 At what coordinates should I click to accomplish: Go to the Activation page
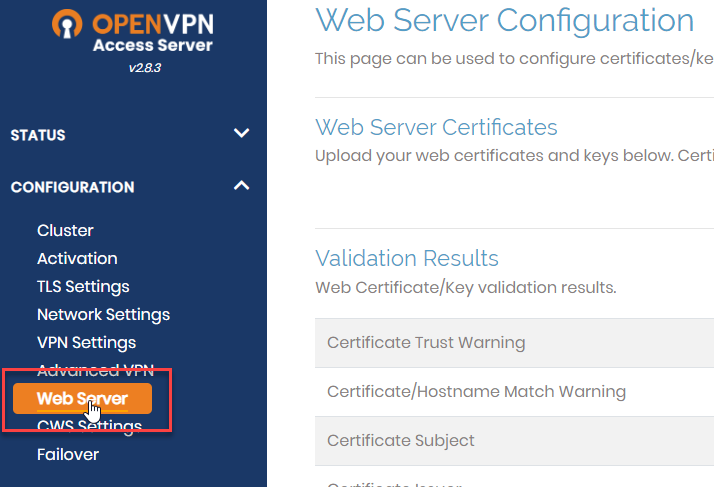(x=77, y=259)
